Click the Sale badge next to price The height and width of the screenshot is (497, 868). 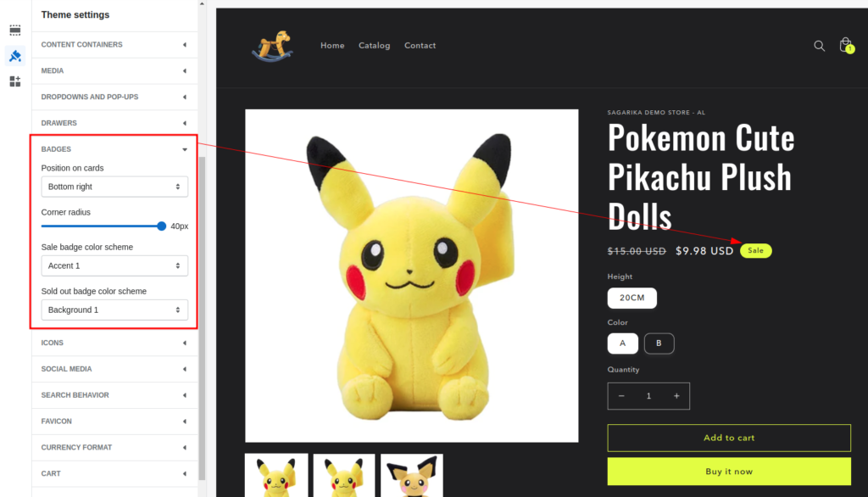(x=755, y=250)
